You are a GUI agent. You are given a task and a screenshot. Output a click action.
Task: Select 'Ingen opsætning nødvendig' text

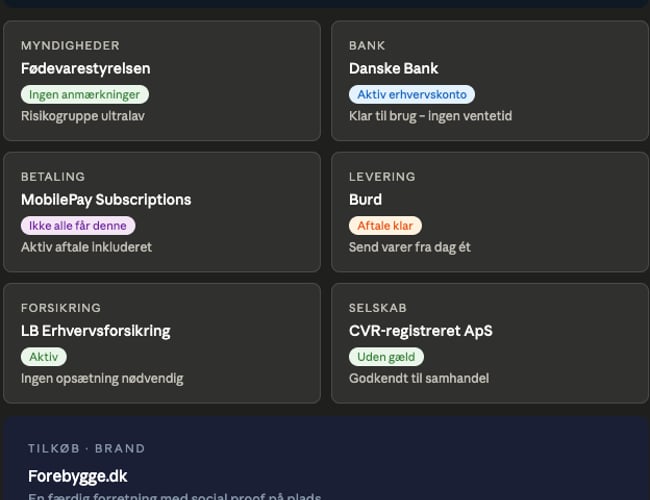point(102,379)
